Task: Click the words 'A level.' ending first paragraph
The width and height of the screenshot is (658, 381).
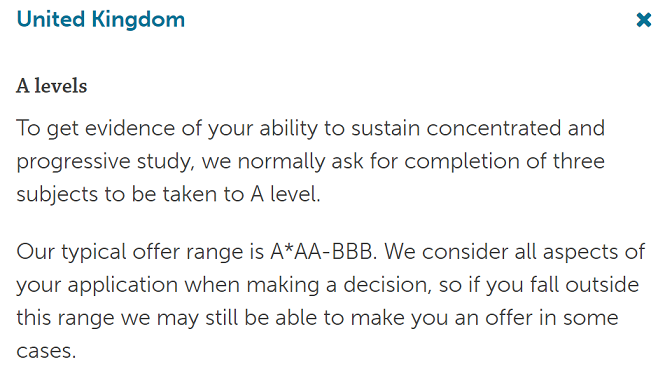Action: tap(285, 194)
